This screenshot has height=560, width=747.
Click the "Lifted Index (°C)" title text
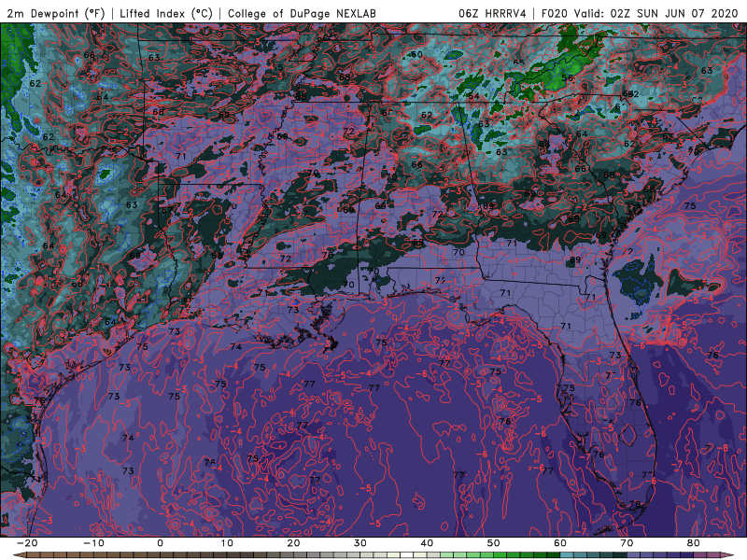166,14
